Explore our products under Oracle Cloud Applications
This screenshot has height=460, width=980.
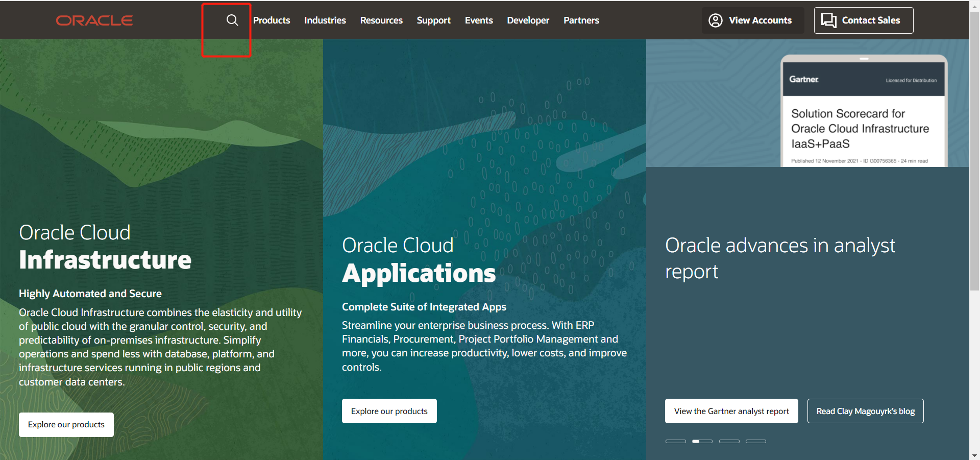point(389,411)
